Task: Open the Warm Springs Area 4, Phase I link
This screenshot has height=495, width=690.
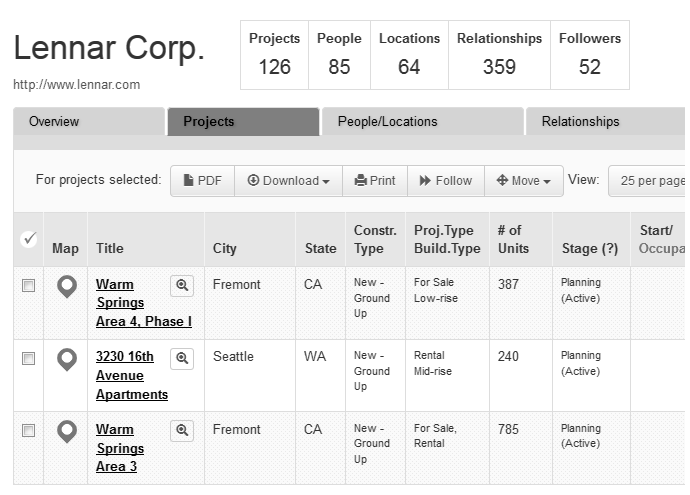Action: (144, 303)
